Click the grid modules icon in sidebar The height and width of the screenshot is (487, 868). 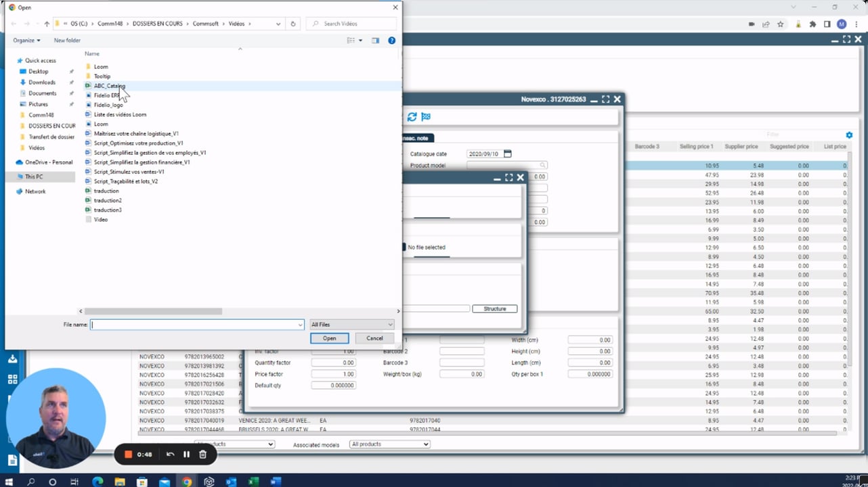(x=12, y=380)
